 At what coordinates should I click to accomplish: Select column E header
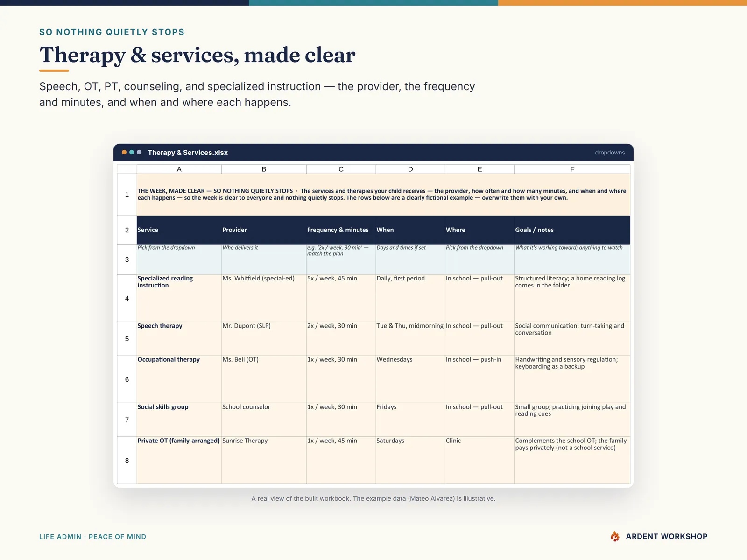[479, 169]
